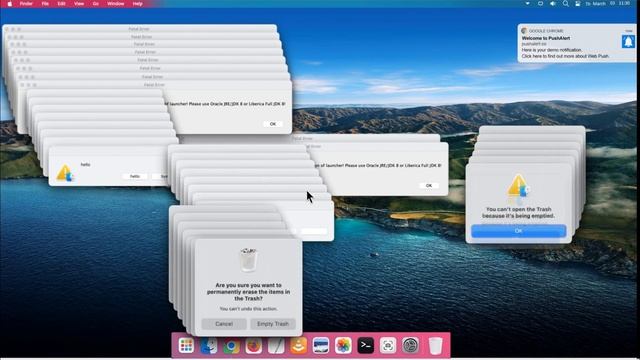Click OK in Fatal Error dialog beside cursor
This screenshot has width=640, height=360.
[x=429, y=185]
